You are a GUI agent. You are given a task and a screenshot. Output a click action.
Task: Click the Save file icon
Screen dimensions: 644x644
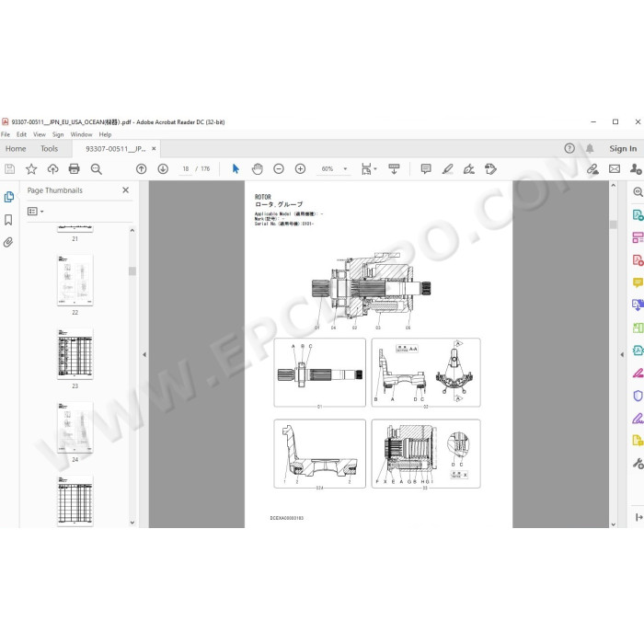(x=9, y=168)
